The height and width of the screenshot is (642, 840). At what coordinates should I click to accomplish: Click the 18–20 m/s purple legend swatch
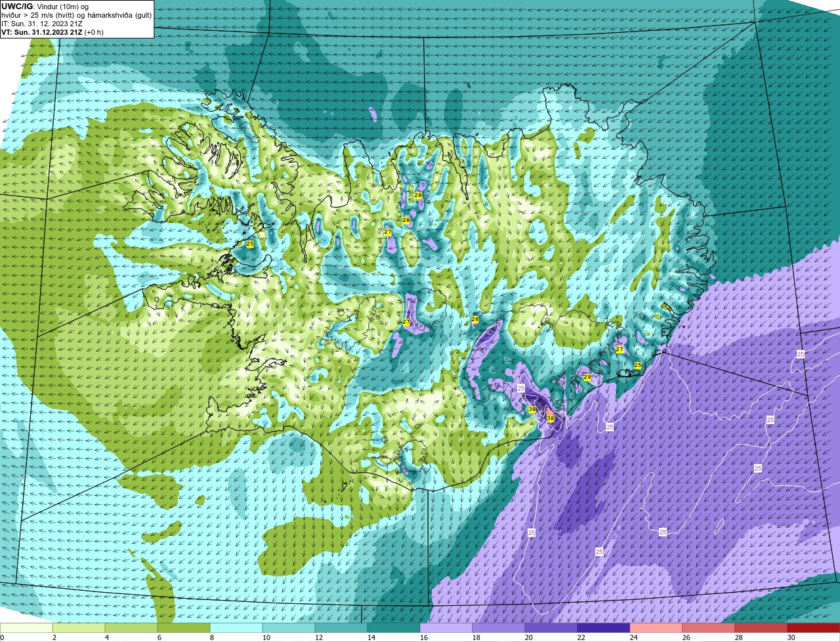pos(499,628)
